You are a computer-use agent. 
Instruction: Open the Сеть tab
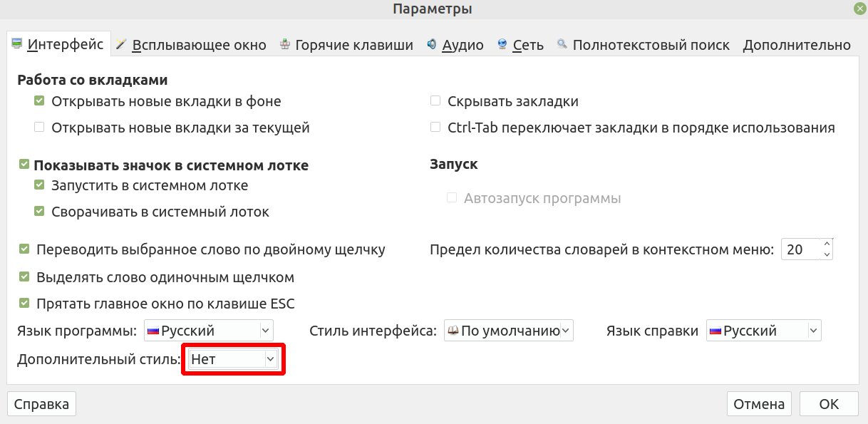point(521,45)
